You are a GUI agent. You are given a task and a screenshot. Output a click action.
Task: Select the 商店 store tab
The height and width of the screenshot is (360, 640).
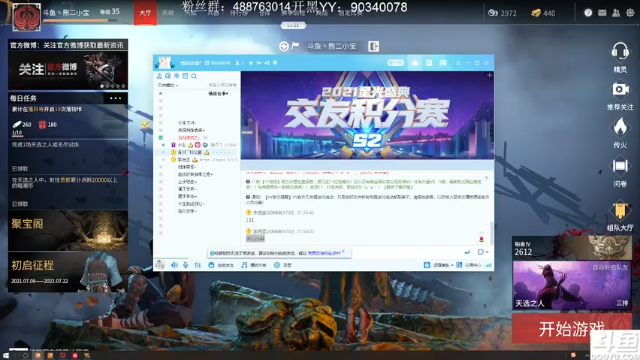tap(322, 13)
